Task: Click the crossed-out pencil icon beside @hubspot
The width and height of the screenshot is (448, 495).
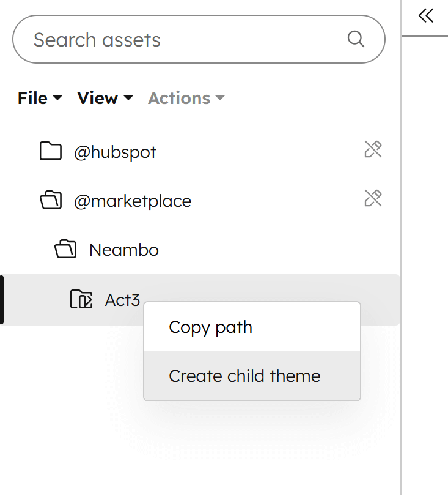Action: [373, 149]
